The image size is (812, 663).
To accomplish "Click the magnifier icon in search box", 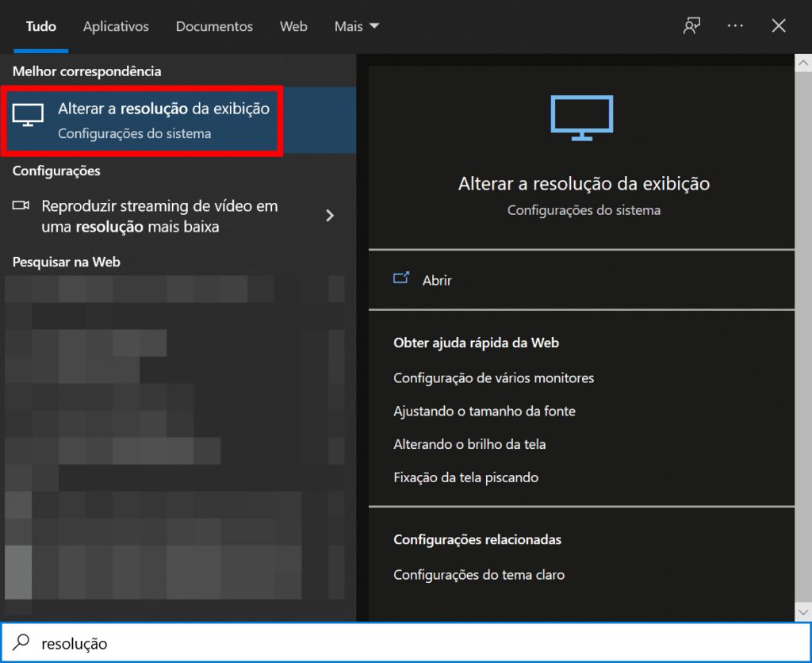I will click(x=22, y=642).
